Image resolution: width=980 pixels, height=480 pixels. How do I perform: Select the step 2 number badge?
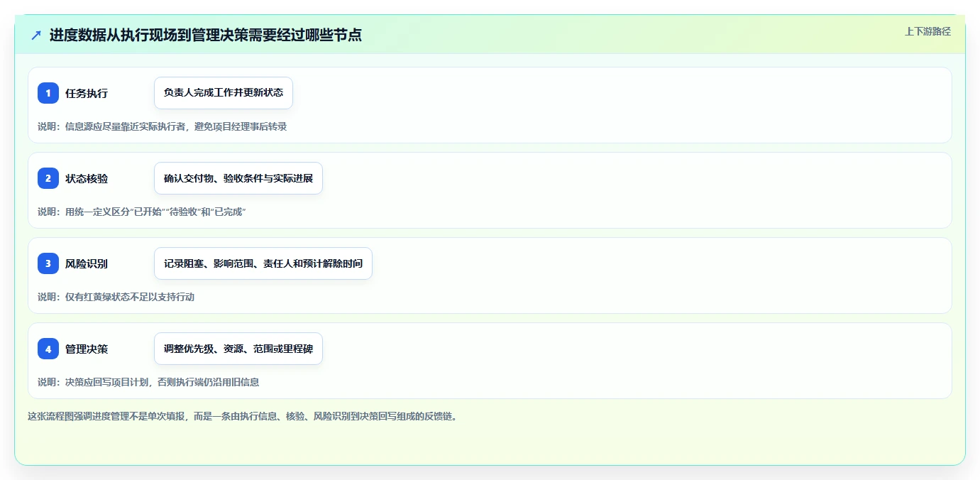point(48,178)
